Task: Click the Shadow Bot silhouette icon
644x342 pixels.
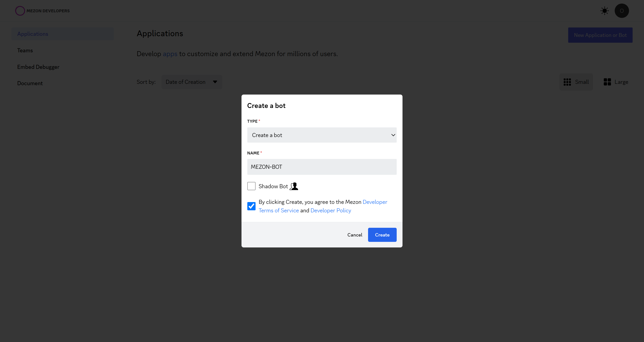Action: [x=294, y=186]
